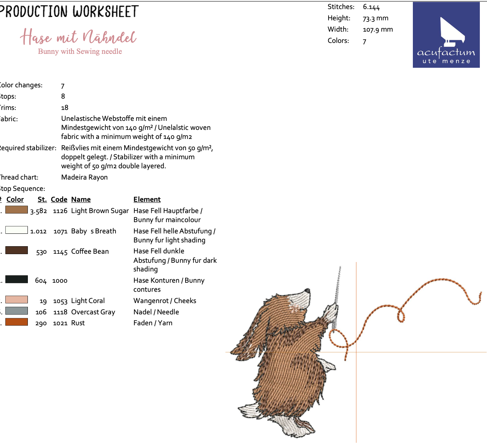Click the stitch count 19
This screenshot has height=448, width=487.
[43, 301]
